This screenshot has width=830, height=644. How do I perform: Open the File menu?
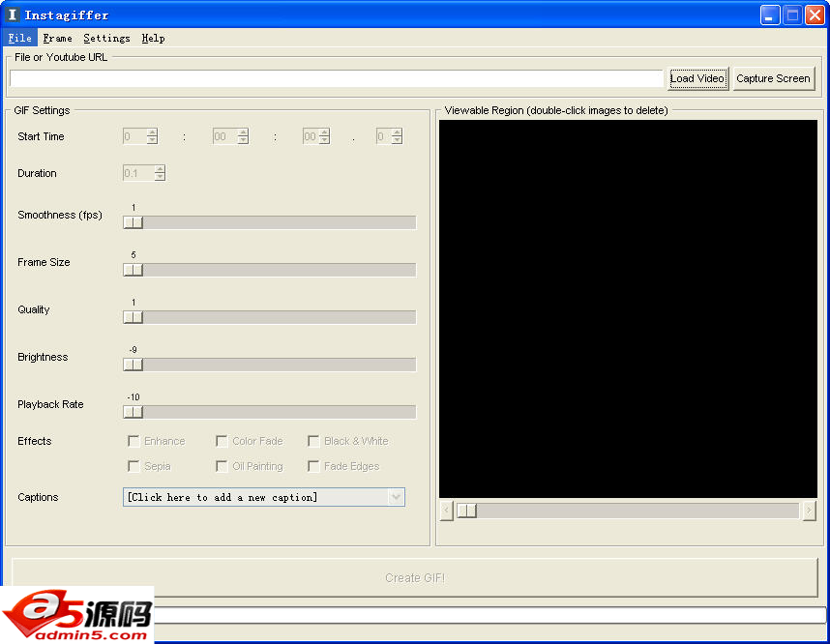[19, 38]
